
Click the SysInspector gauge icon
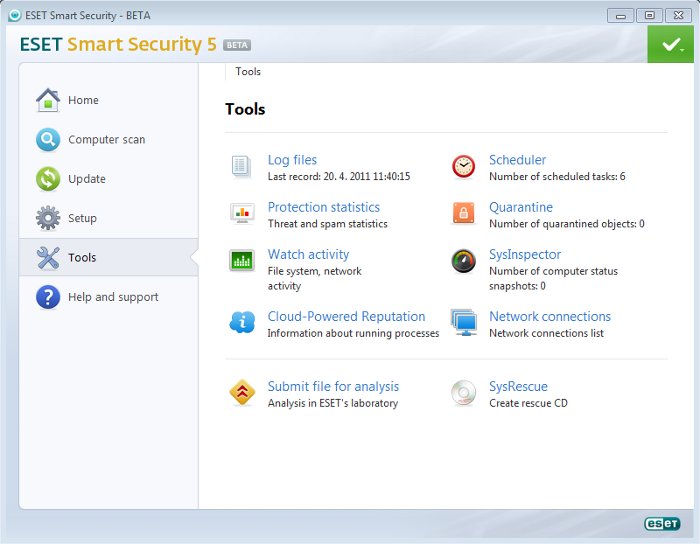tap(463, 261)
